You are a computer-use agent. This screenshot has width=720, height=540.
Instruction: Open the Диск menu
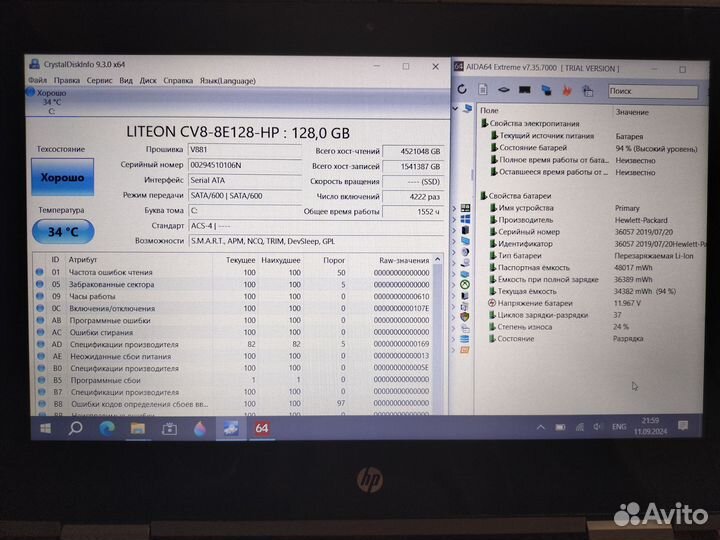point(148,80)
